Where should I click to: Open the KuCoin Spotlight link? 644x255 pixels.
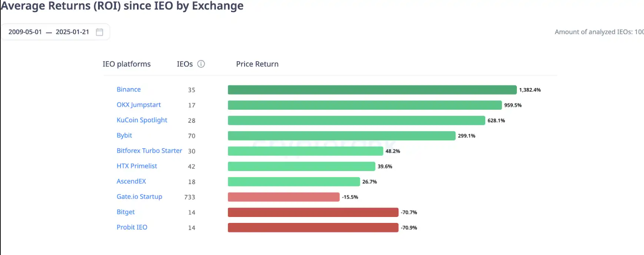tap(142, 120)
